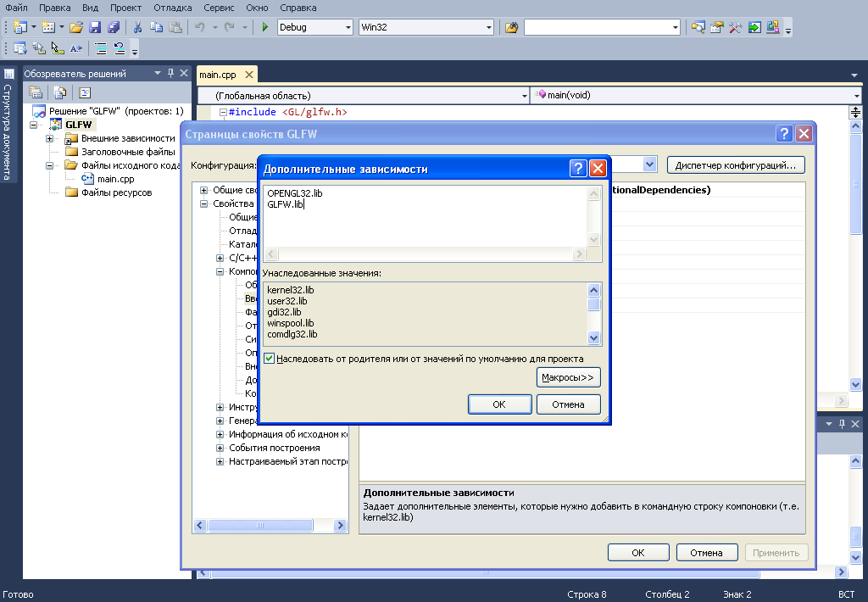Expand the External Dependencies node in Solution Explorer
868x602 pixels.
pyautogui.click(x=50, y=138)
